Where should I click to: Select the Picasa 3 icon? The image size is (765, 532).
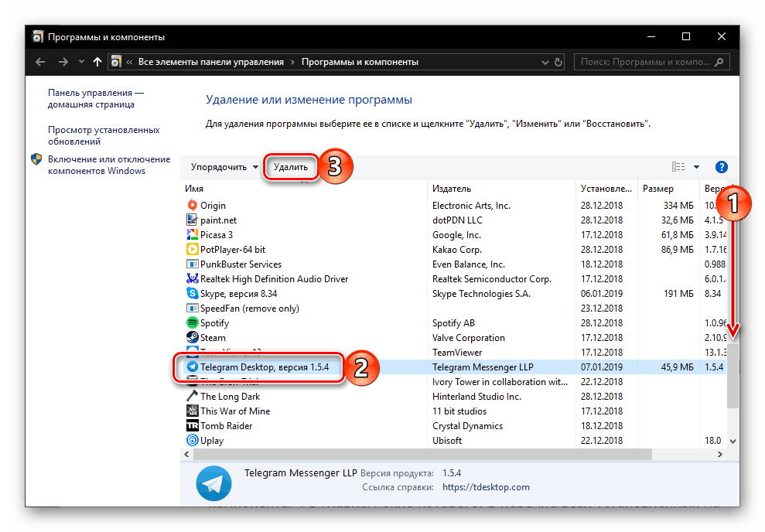tap(191, 234)
